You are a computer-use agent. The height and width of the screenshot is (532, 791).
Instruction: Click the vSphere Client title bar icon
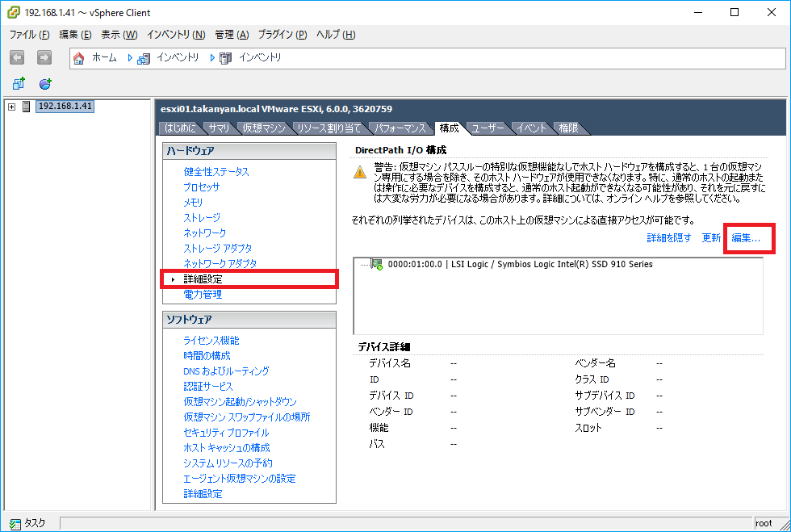pyautogui.click(x=14, y=12)
